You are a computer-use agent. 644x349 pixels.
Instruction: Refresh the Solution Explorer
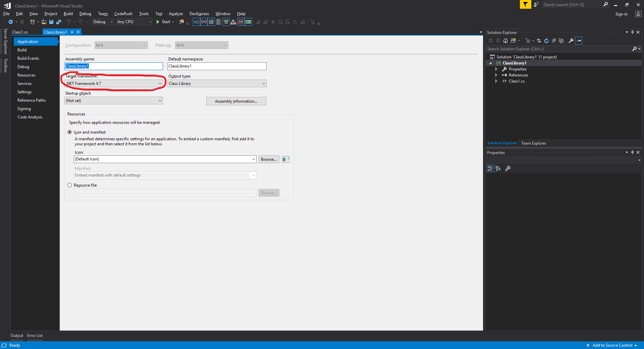pyautogui.click(x=546, y=41)
